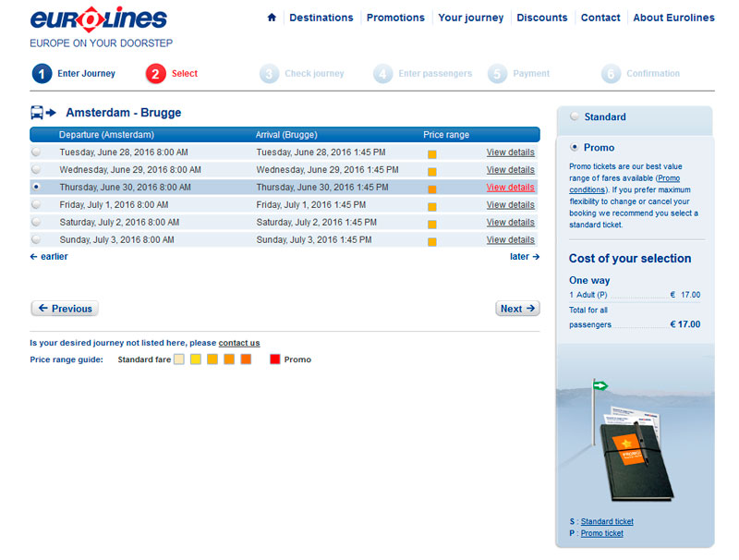Click step 3 Check journey circle
This screenshot has width=739, height=560.
point(269,74)
